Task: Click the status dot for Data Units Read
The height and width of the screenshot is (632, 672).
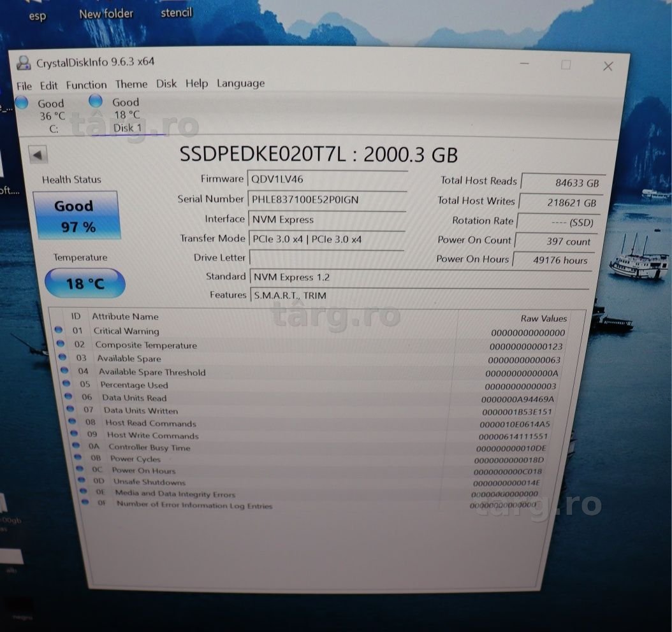Action: (69, 396)
